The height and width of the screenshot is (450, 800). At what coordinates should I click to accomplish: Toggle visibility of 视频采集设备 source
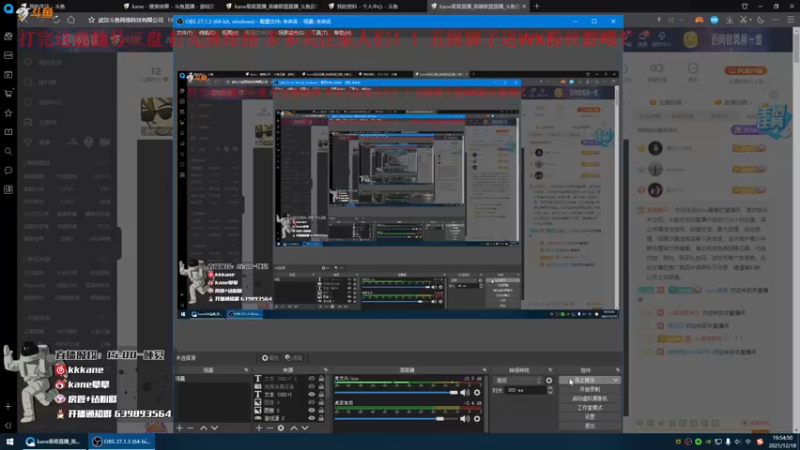click(x=311, y=386)
